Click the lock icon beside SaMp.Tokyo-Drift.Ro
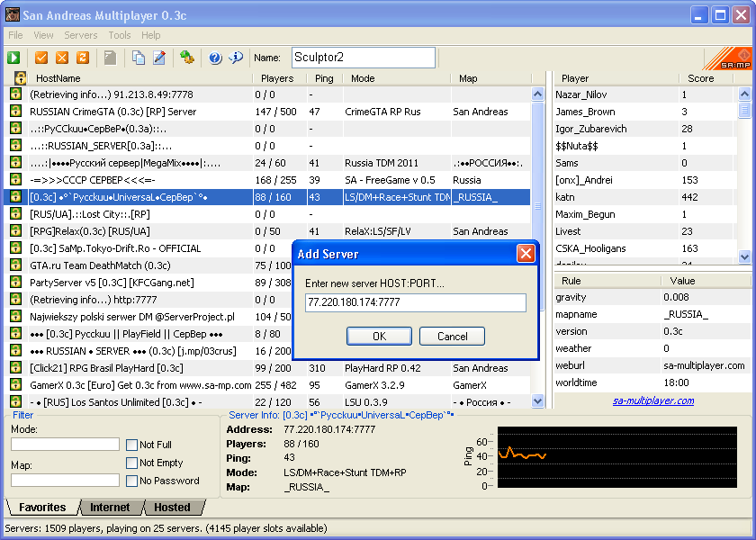Screen dimensions: 756x540 (15, 248)
